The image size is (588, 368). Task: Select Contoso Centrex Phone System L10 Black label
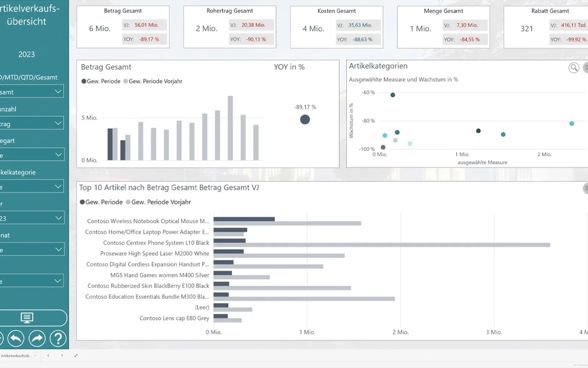[x=156, y=243]
